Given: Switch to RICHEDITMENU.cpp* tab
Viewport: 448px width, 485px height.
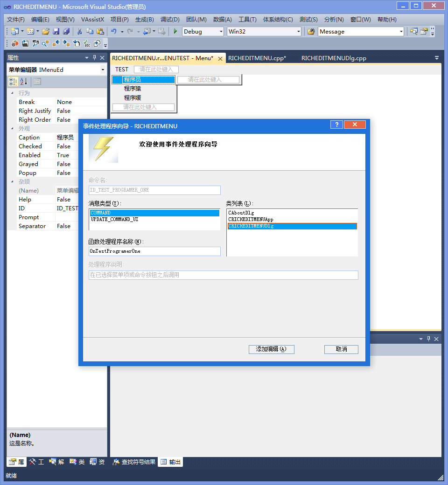Looking at the screenshot, I should (257, 58).
